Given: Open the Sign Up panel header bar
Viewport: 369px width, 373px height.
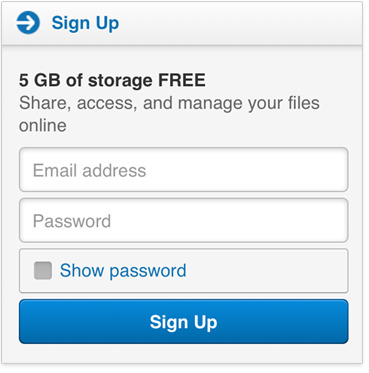Looking at the screenshot, I should click(182, 23).
